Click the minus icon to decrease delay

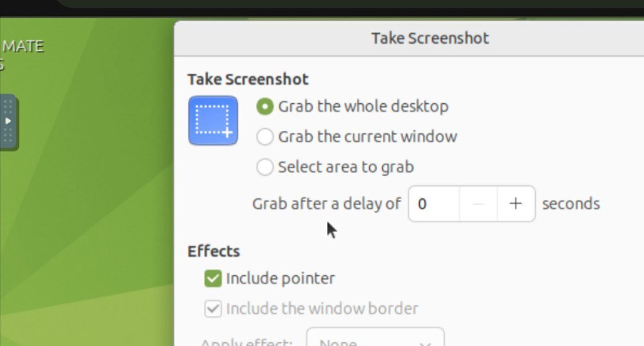pos(478,203)
